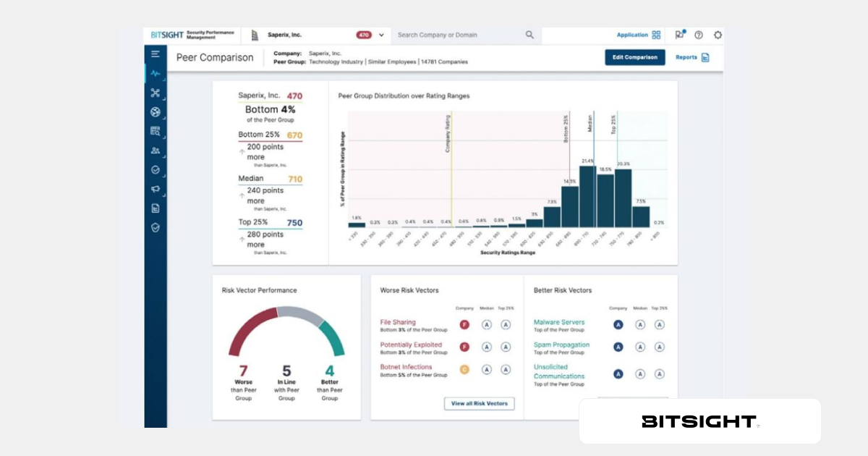Click the 21.4% histogram bar

click(587, 197)
